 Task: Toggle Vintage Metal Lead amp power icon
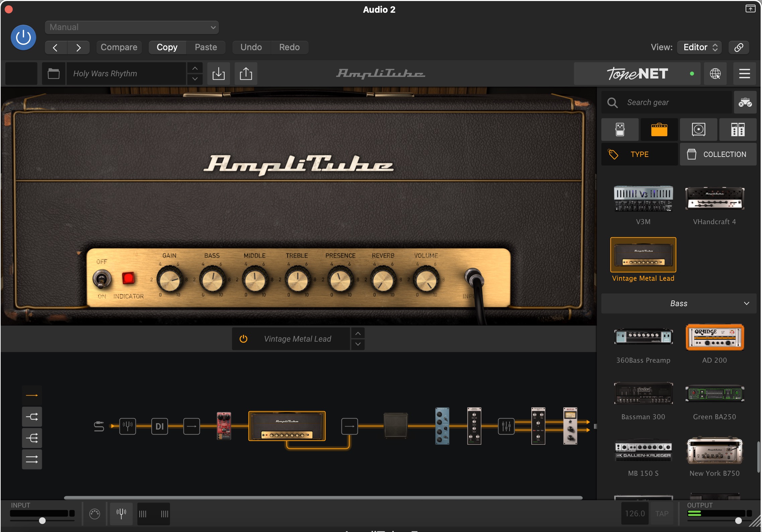(243, 339)
